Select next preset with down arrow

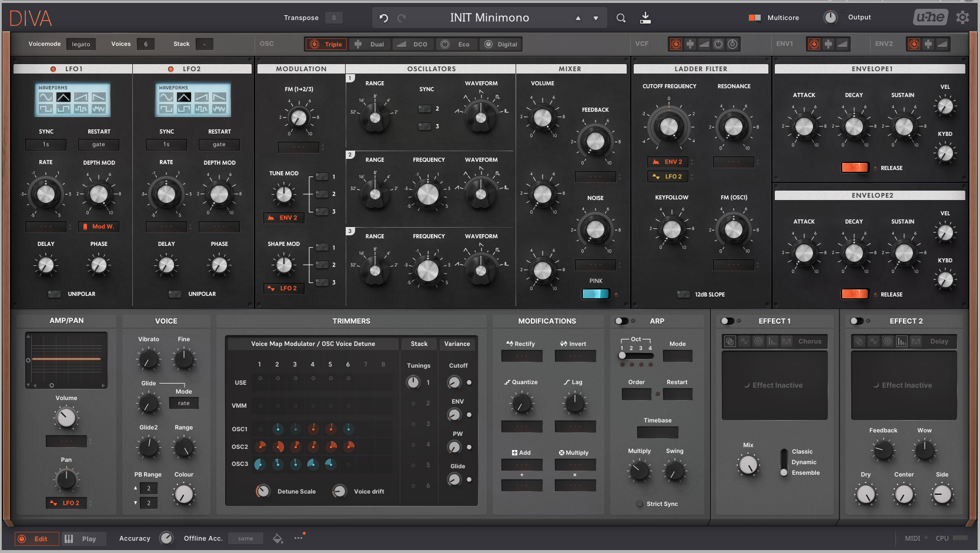click(596, 18)
